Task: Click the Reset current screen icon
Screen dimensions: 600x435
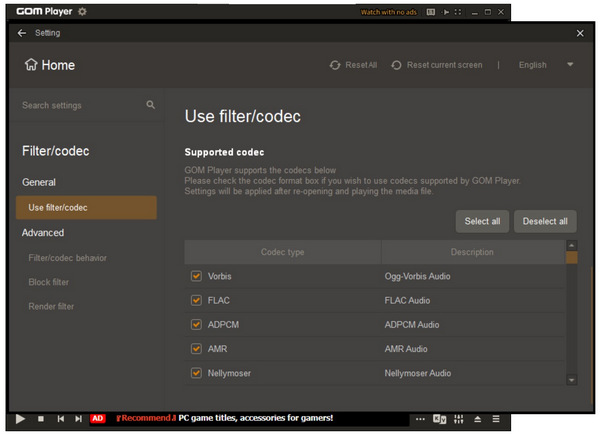Action: tap(396, 65)
